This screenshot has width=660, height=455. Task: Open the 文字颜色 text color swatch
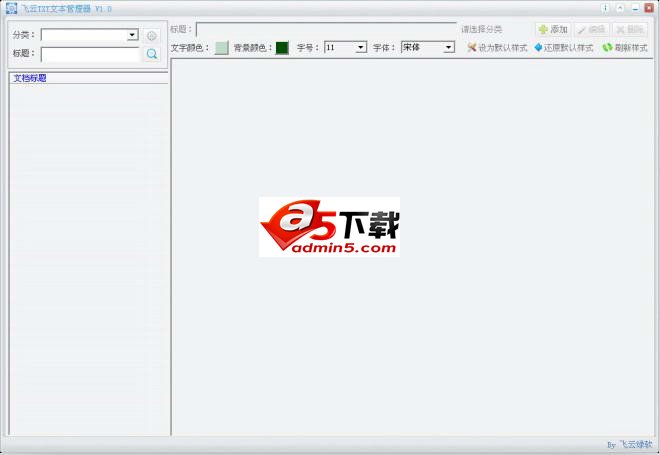[x=221, y=48]
